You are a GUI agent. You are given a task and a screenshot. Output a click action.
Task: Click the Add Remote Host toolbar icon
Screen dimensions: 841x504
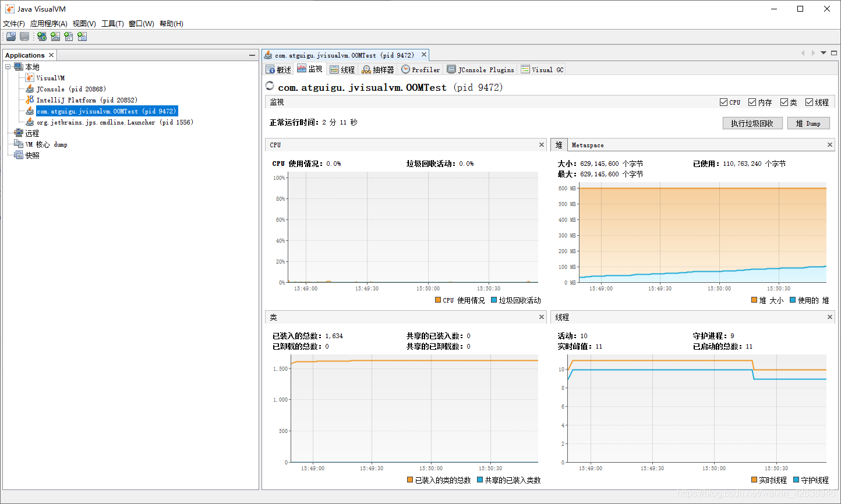[42, 36]
